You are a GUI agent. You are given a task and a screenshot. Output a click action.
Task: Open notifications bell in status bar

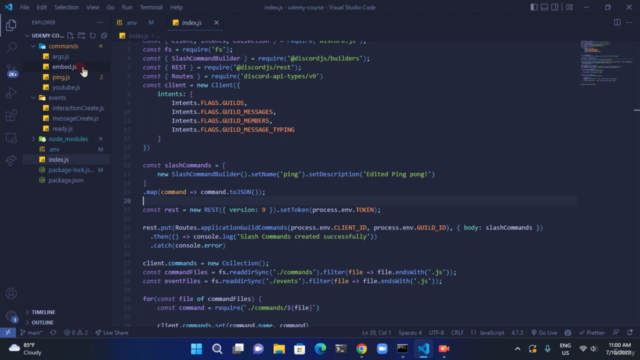[x=630, y=333]
